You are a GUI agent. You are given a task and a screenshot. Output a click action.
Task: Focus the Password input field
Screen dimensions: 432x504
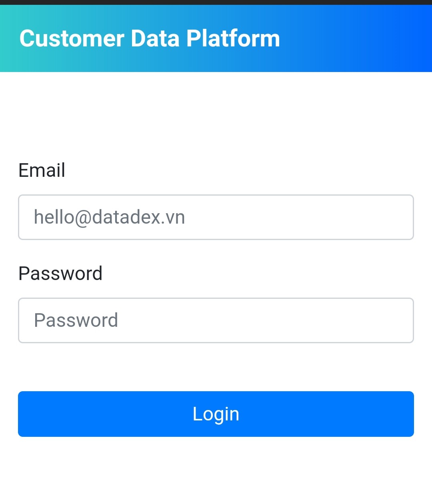(x=216, y=320)
